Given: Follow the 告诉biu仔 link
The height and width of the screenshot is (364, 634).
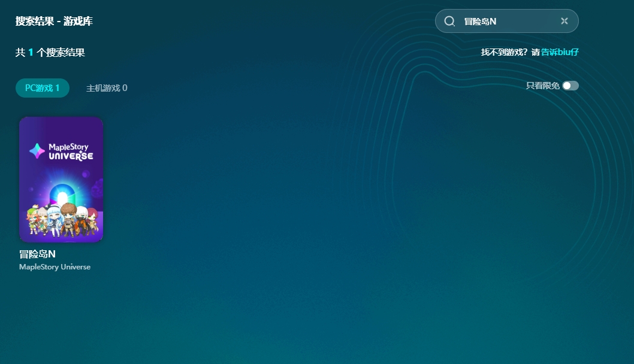Looking at the screenshot, I should [560, 52].
